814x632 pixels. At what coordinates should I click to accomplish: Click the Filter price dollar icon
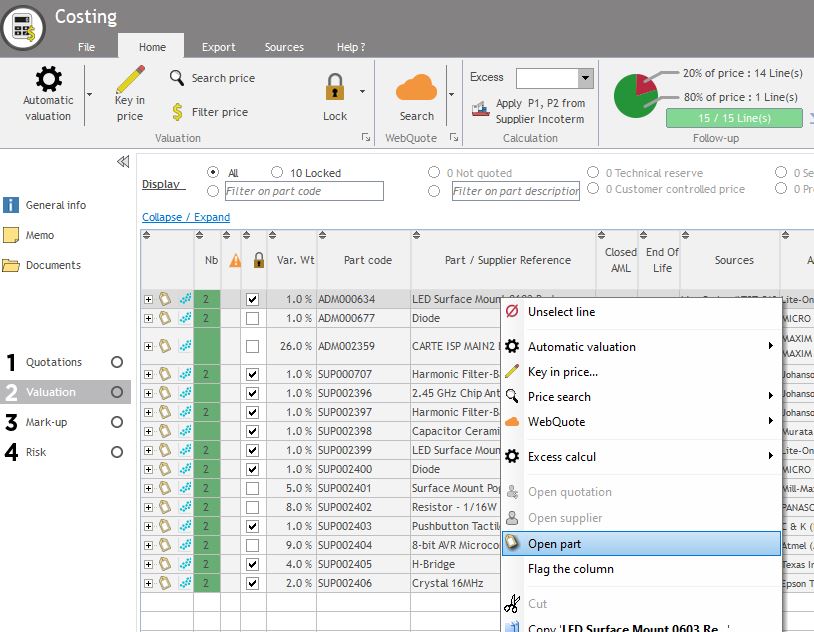pyautogui.click(x=177, y=112)
